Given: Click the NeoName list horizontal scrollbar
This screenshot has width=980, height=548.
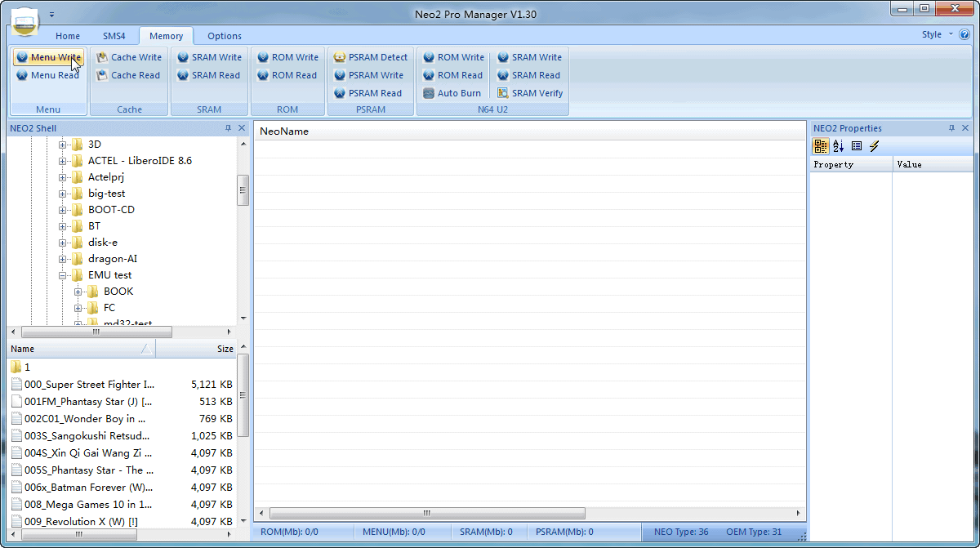Looking at the screenshot, I should point(426,514).
